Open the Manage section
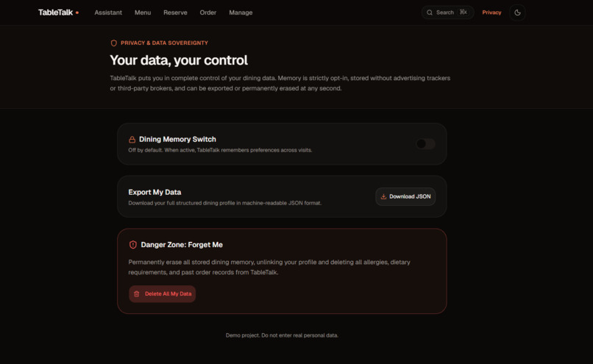The image size is (593, 364). point(241,13)
